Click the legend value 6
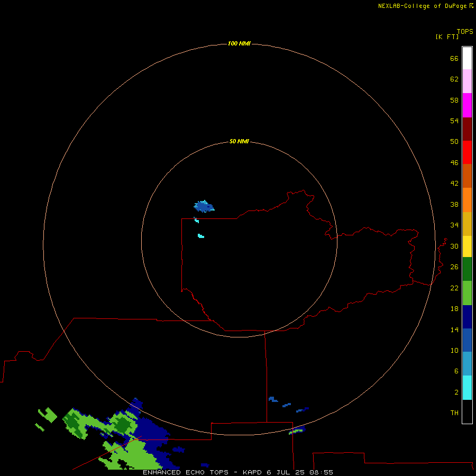Image resolution: width=476 pixels, height=476 pixels. pos(456,371)
